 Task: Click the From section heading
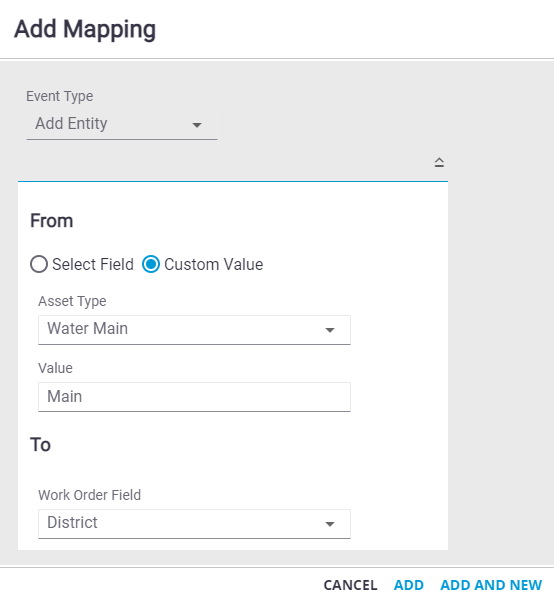(x=52, y=221)
